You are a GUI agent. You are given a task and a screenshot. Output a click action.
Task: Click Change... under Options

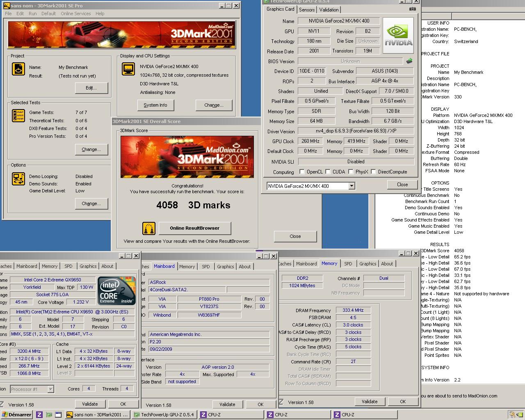click(x=91, y=203)
